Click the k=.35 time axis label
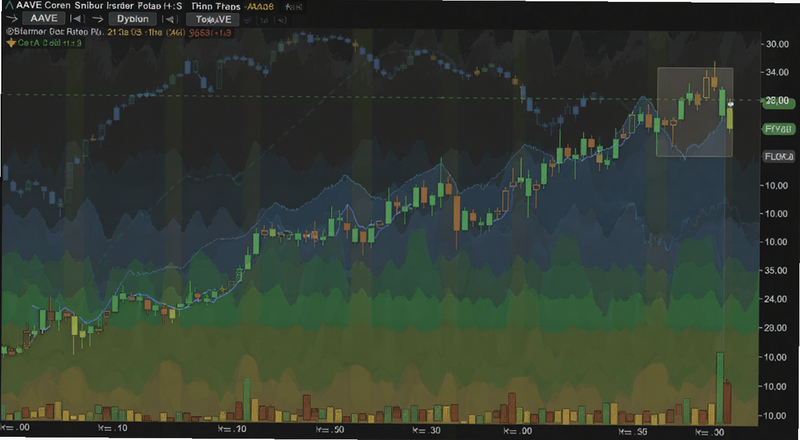Screen dimensions: 800x440 [x=632, y=432]
